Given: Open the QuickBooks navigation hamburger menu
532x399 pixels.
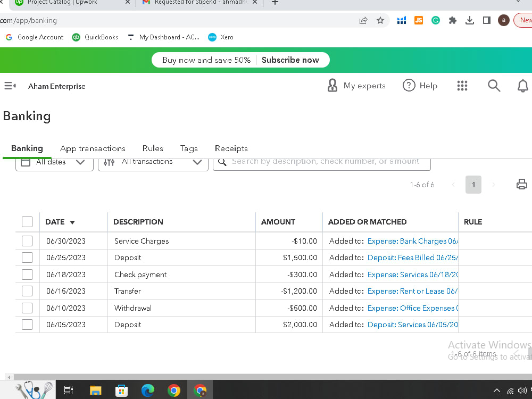Looking at the screenshot, I should click(9, 86).
